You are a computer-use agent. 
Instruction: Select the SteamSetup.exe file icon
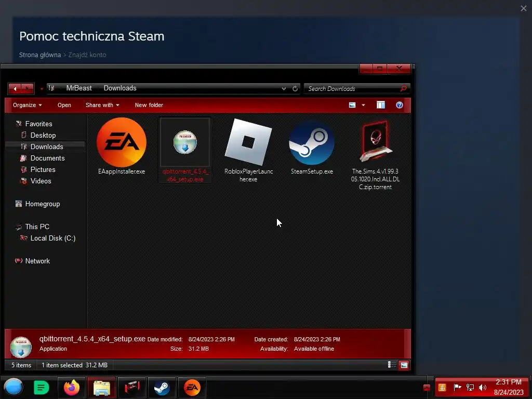(312, 143)
